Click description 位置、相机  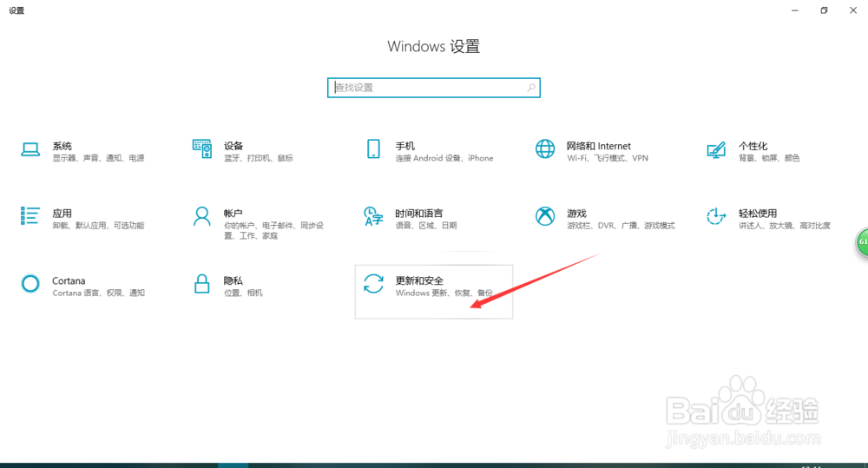[243, 293]
